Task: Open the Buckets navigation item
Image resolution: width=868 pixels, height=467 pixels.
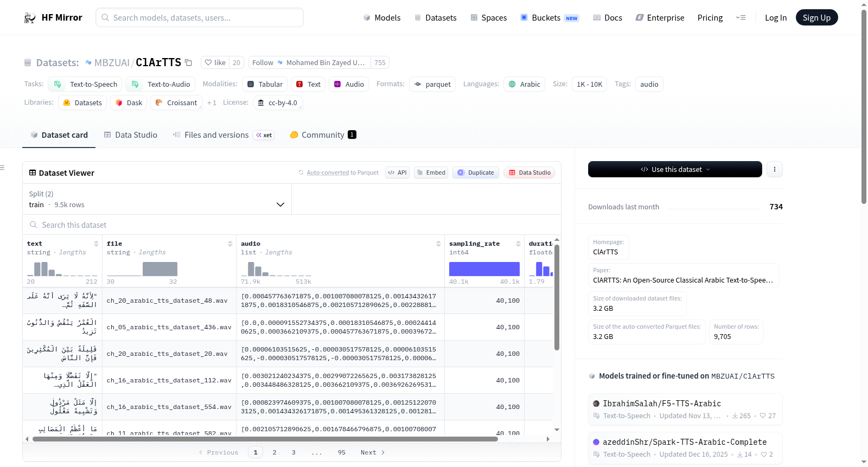Action: (x=550, y=17)
